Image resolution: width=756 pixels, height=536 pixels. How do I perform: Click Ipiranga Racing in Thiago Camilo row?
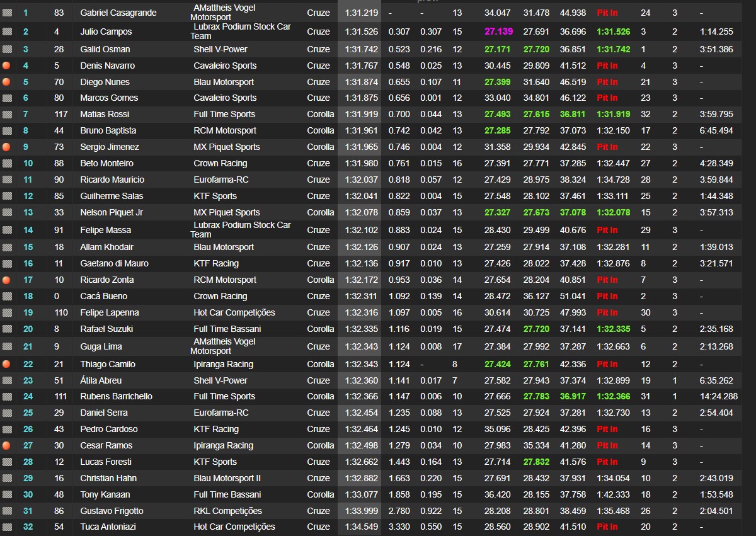coord(224,364)
